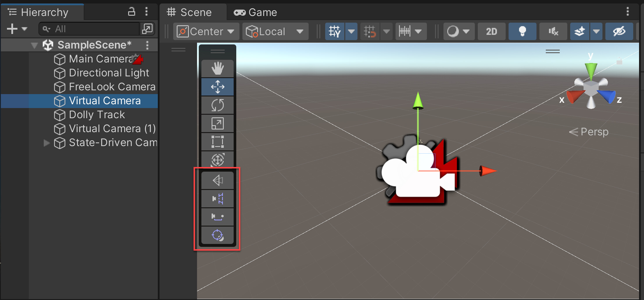Activate the combined Transform tool

tap(217, 160)
